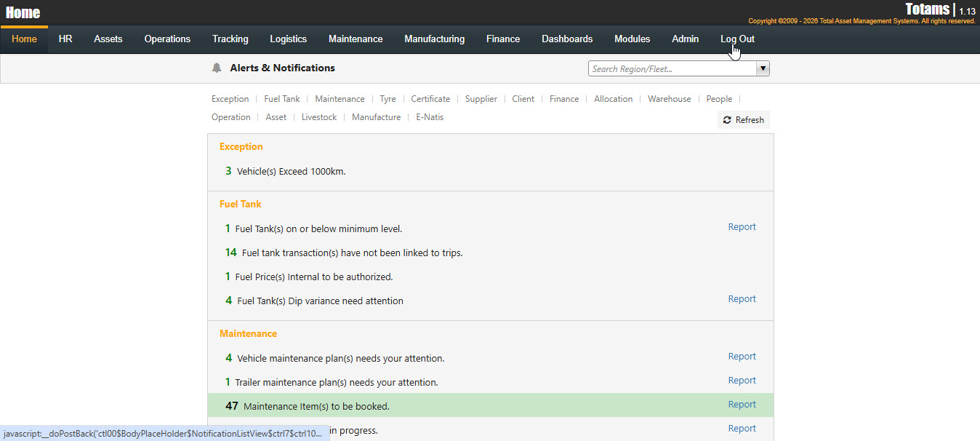The width and height of the screenshot is (980, 441).
Task: Click the Alerts & Notifications bell icon
Action: [217, 68]
